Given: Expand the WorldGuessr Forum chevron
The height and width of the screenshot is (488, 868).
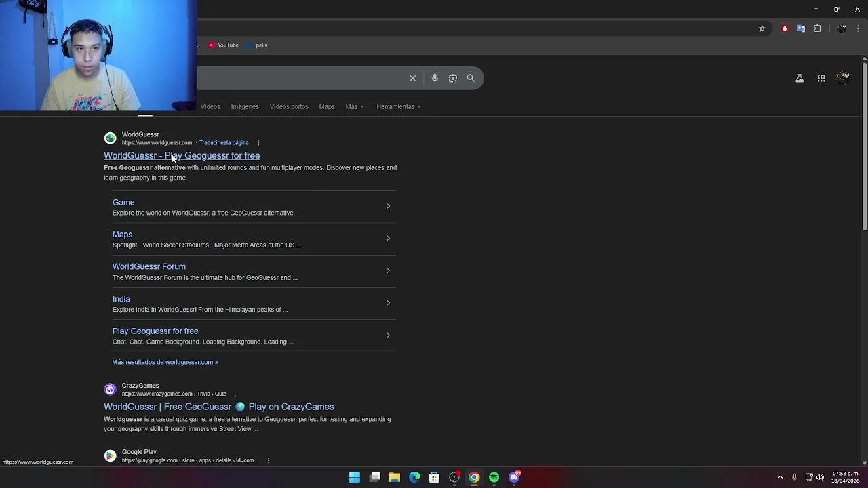Looking at the screenshot, I should coord(388,270).
